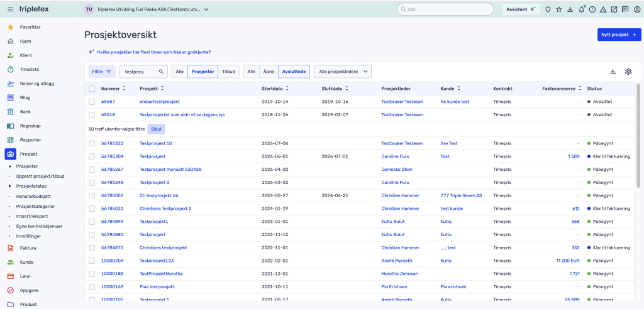644x309 pixels.
Task: Click the shield icon in top bar
Action: [548, 9]
